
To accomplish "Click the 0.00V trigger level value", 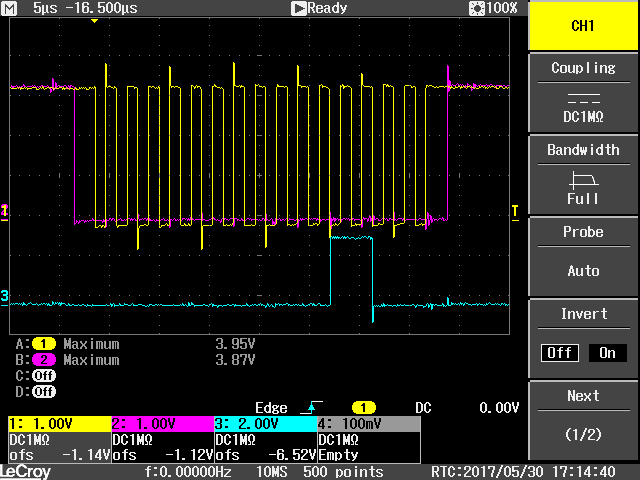I will point(499,408).
